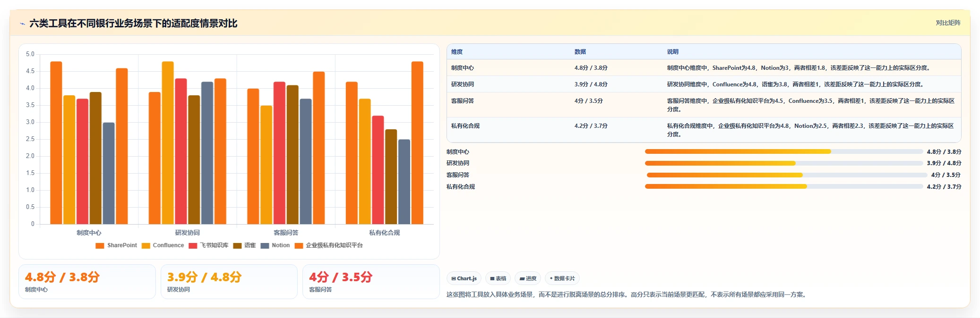Click description starting 研发协同维度中，Confluence为4.8
The width and height of the screenshot is (980, 318).
point(796,84)
